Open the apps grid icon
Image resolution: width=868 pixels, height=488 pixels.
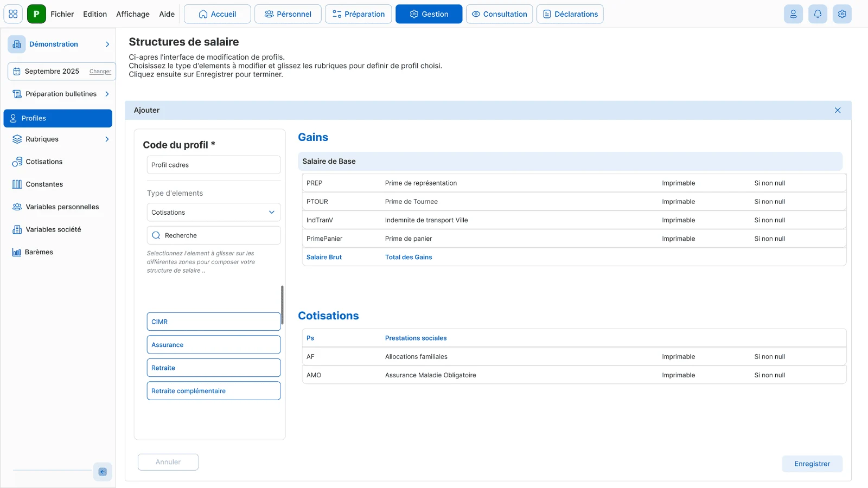point(13,14)
